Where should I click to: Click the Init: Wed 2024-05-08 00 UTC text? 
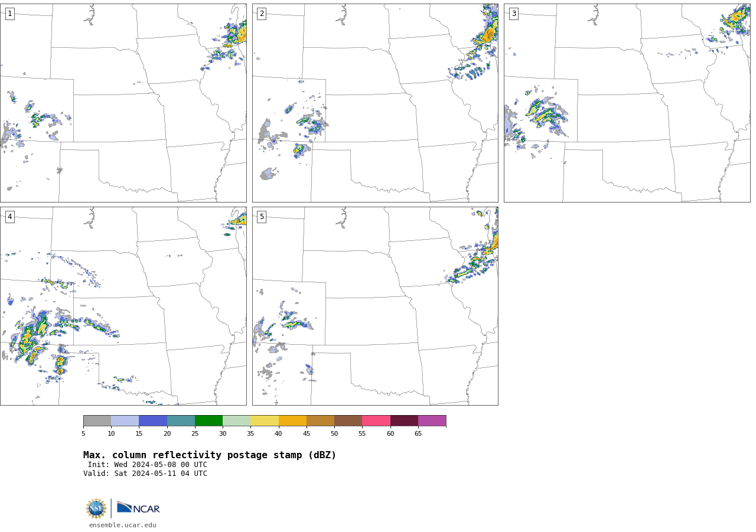148,465
